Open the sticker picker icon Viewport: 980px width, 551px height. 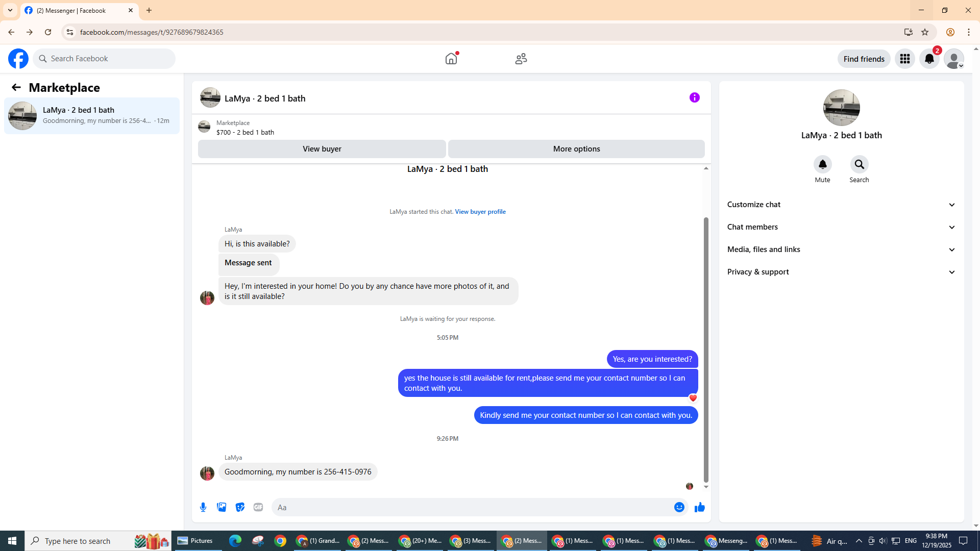coord(240,507)
